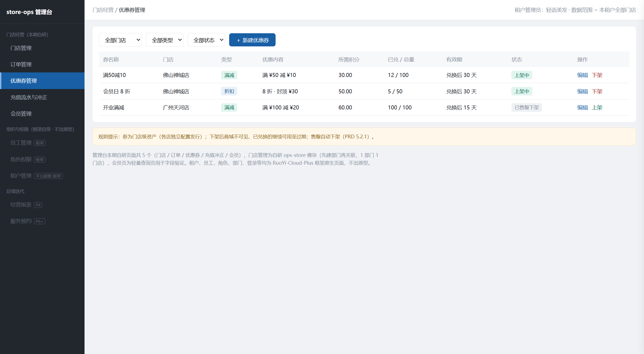Image resolution: width=644 pixels, height=354 pixels.
Task: Click the 已售罄下架 status badge
Action: point(527,108)
